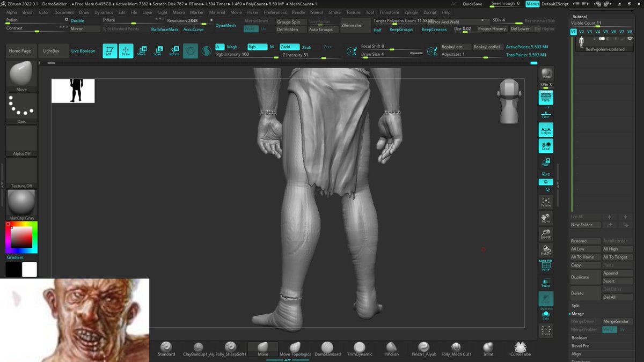Disable symmetry via the L.Sym button
This screenshot has height=362, width=644.
(x=545, y=129)
